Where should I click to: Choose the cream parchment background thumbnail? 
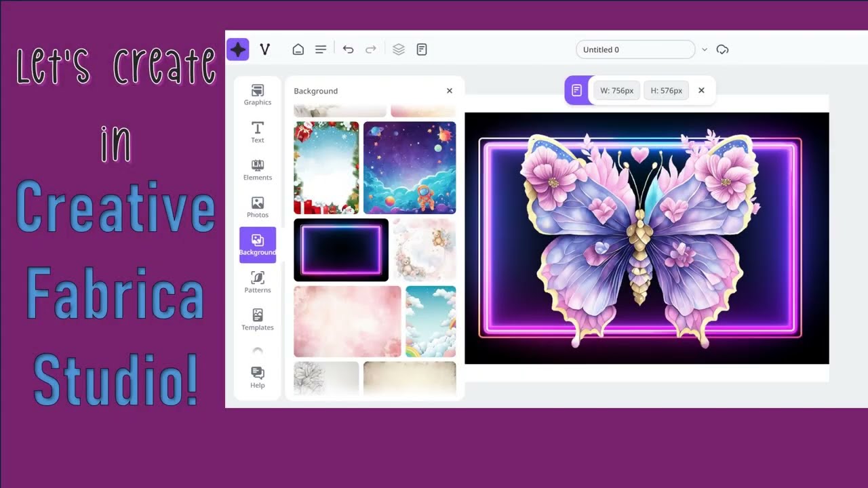pos(410,378)
